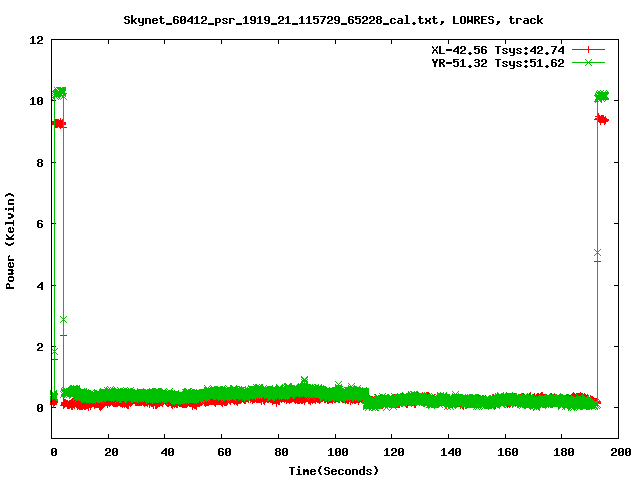The width and height of the screenshot is (640, 480).
Task: Click the x-axis tick label 100
Action: (x=338, y=452)
